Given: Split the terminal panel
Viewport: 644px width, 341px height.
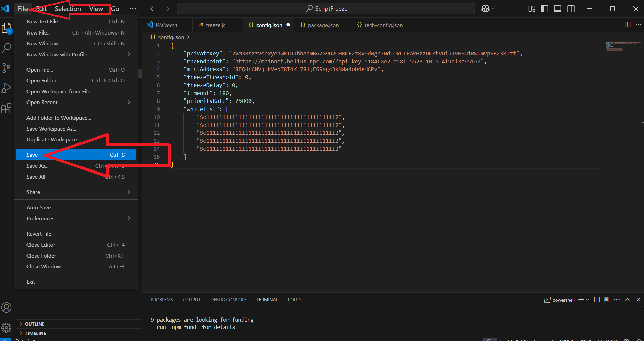Looking at the screenshot, I should pyautogui.click(x=597, y=300).
